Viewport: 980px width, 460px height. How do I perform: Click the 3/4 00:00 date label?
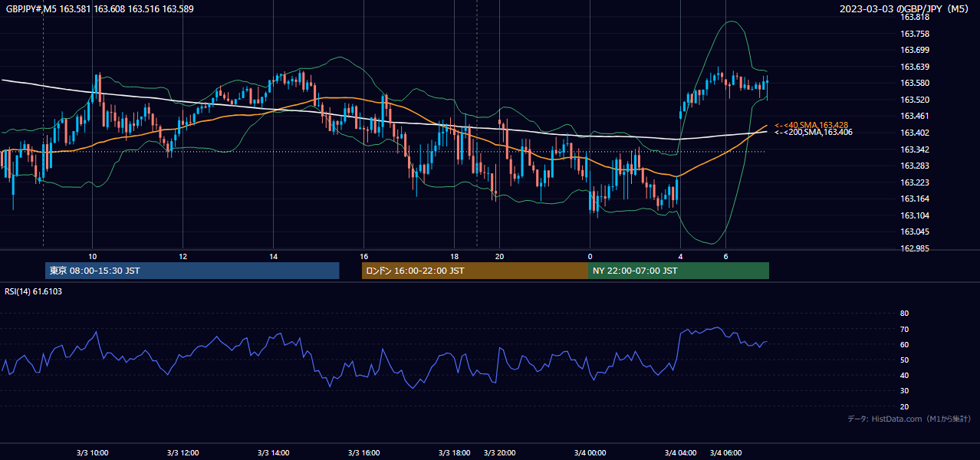pos(590,453)
